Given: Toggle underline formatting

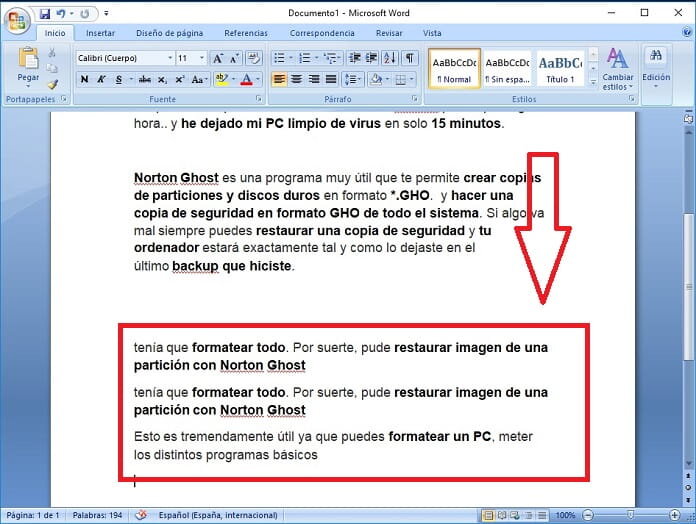Looking at the screenshot, I should pos(118,79).
